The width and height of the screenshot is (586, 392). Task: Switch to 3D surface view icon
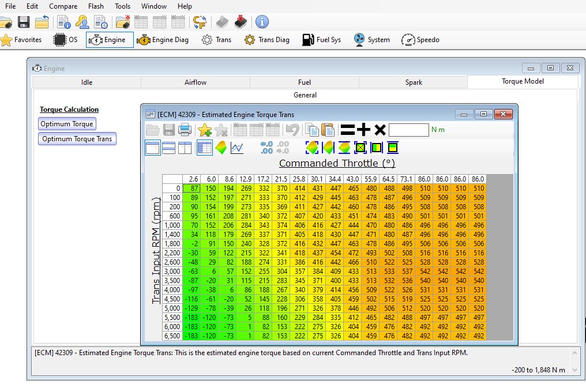(221, 148)
